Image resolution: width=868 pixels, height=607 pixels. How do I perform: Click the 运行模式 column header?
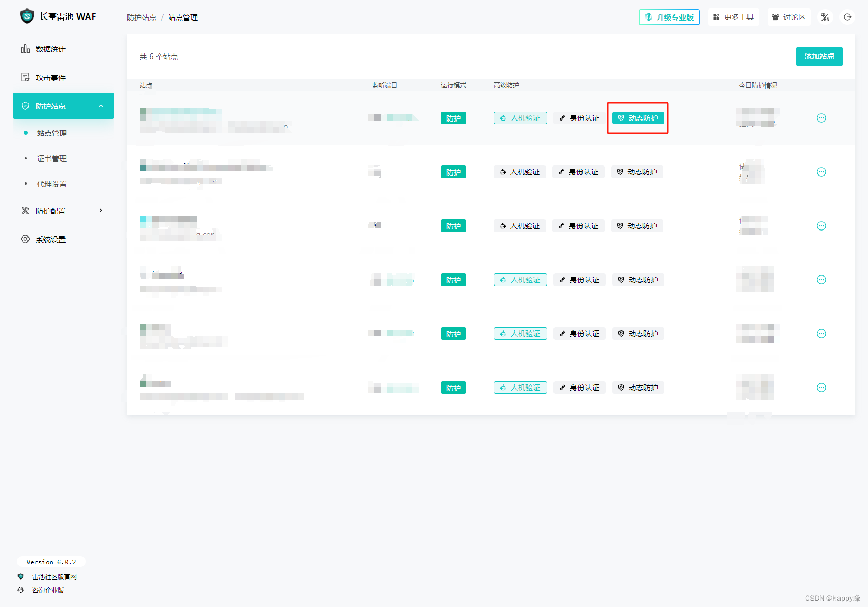tap(454, 85)
